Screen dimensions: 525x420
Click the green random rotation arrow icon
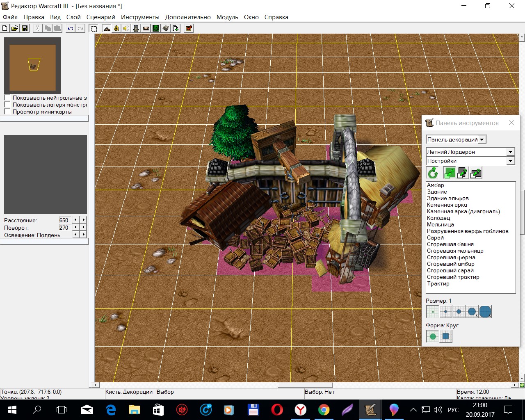[x=433, y=173]
